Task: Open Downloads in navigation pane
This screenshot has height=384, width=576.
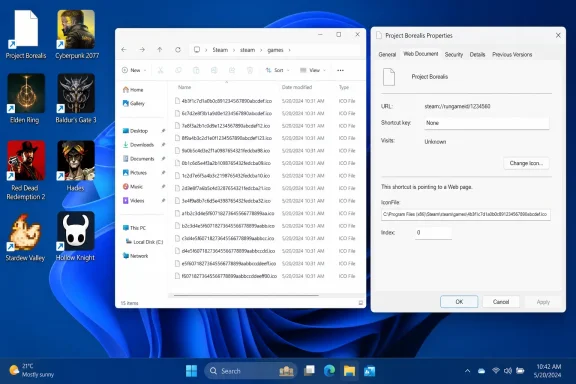Action: point(138,145)
